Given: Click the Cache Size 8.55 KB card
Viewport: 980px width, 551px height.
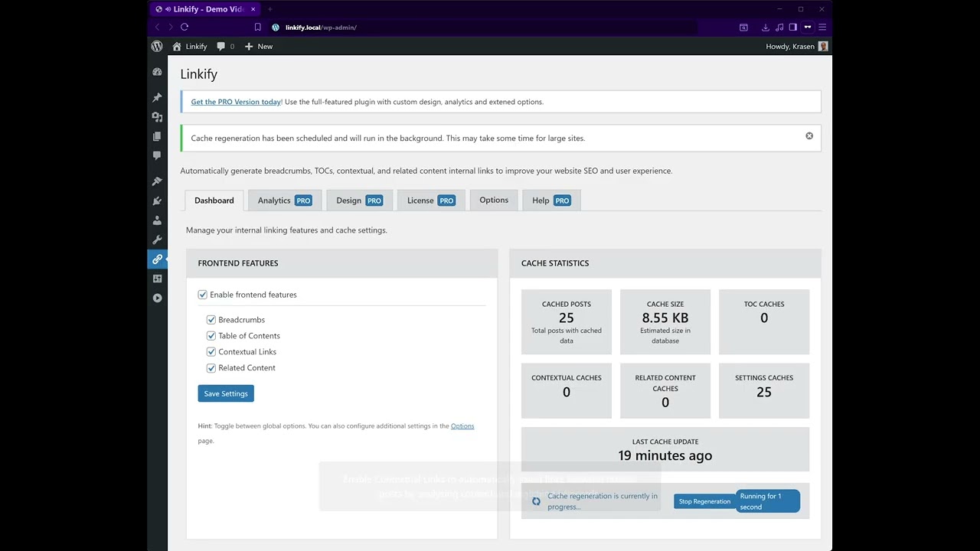Looking at the screenshot, I should tap(665, 322).
